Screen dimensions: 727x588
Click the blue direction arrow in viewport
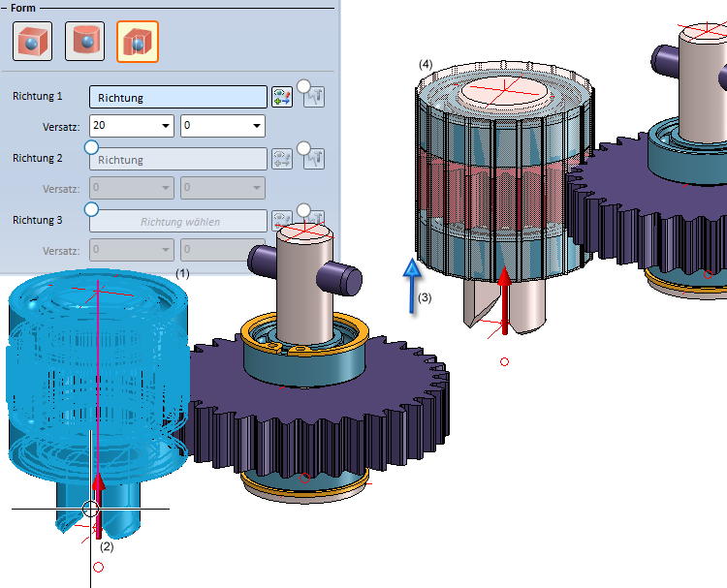coord(412,286)
